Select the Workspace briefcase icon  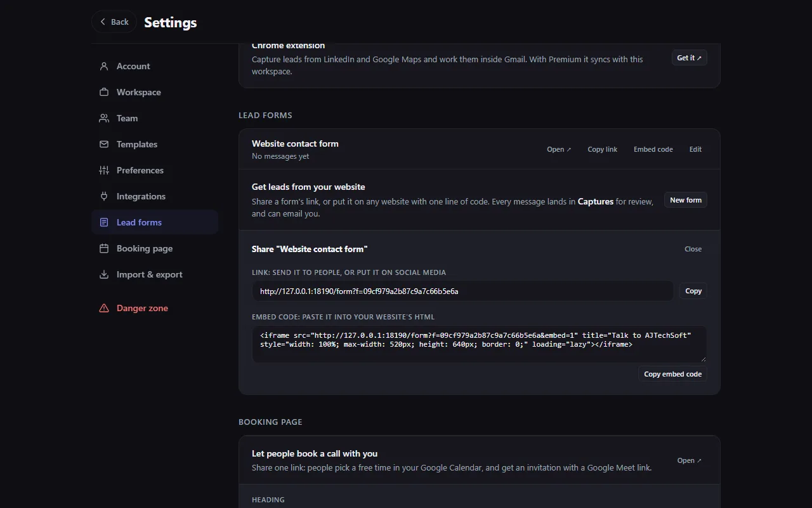(104, 92)
